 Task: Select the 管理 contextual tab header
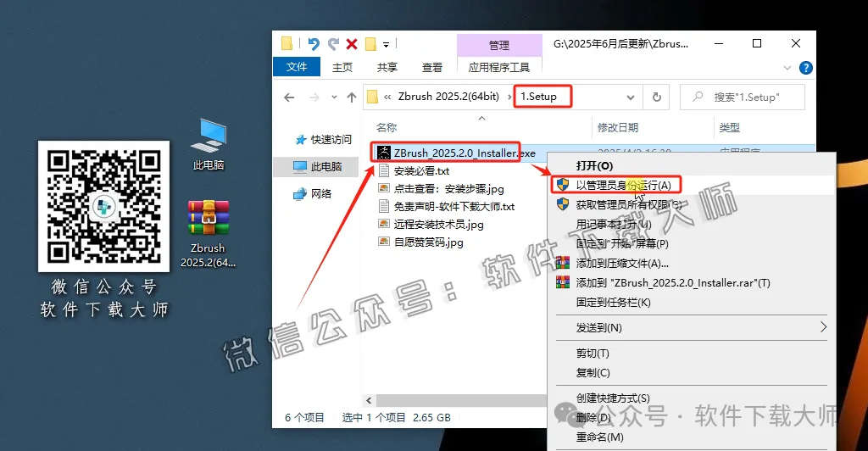click(x=498, y=45)
